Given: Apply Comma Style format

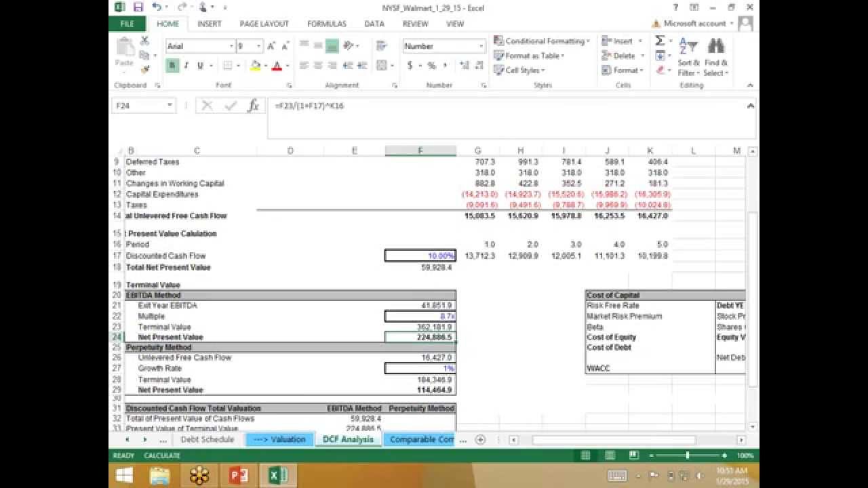Looking at the screenshot, I should [x=445, y=66].
